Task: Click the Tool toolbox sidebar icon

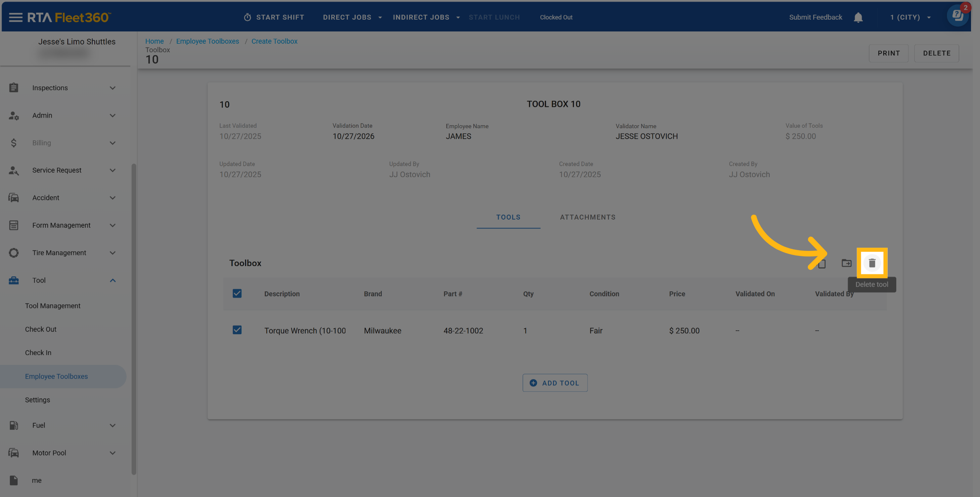Action: click(14, 280)
